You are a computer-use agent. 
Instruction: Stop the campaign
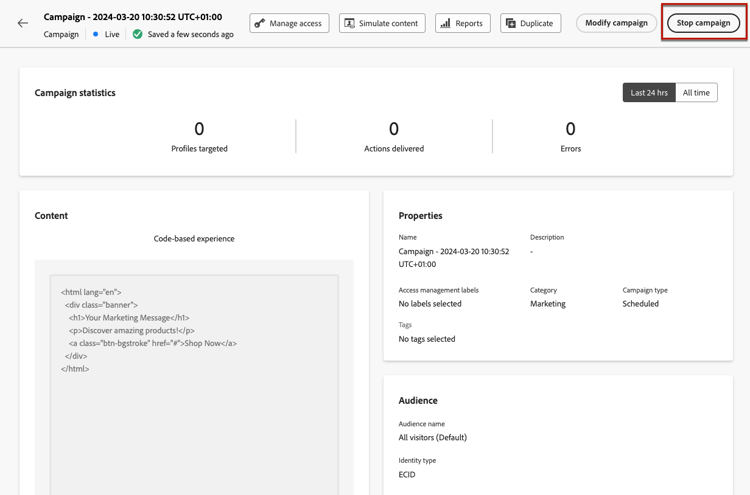[703, 23]
